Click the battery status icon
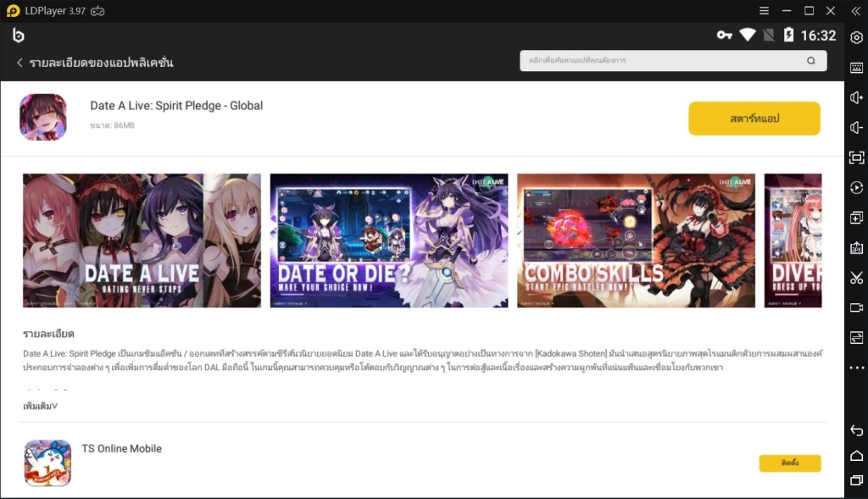 pos(789,35)
